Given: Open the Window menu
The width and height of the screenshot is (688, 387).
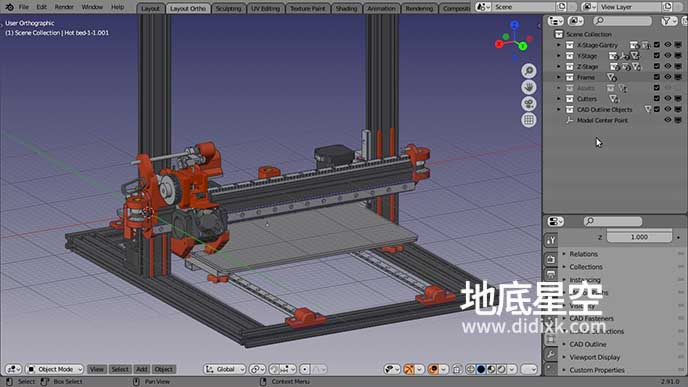Looking at the screenshot, I should (92, 7).
